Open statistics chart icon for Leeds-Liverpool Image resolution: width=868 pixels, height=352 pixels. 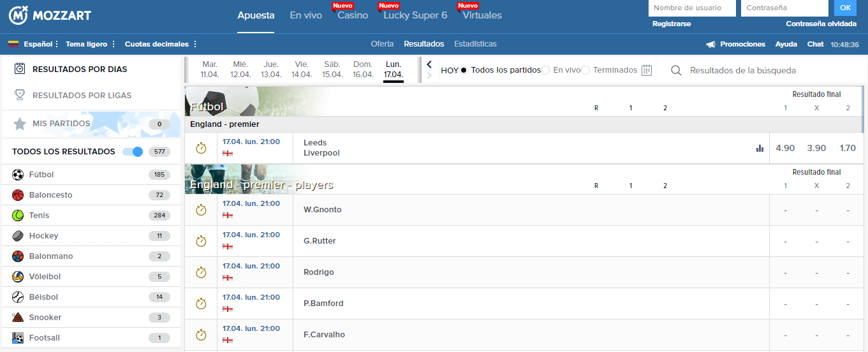pos(760,148)
